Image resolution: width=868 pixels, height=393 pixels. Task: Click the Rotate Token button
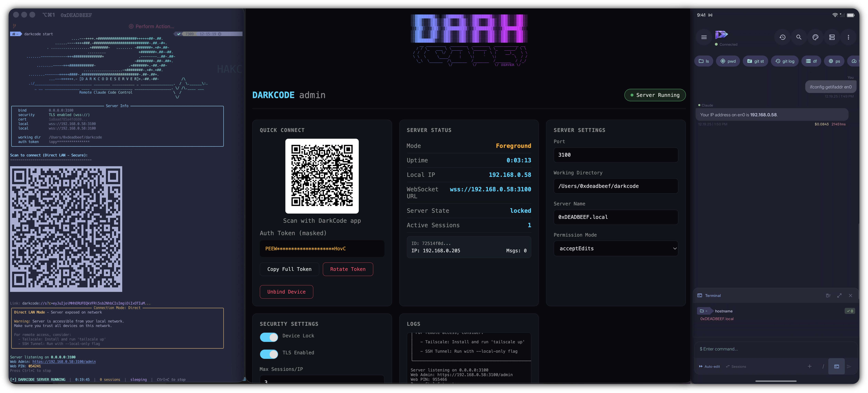347,269
